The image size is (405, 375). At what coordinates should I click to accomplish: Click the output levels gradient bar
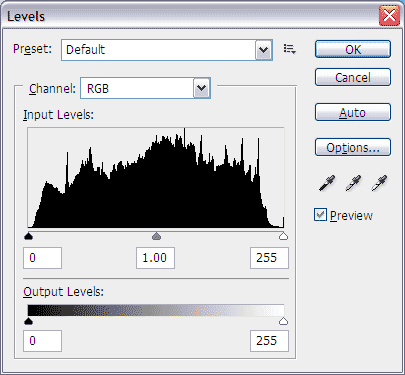156,310
